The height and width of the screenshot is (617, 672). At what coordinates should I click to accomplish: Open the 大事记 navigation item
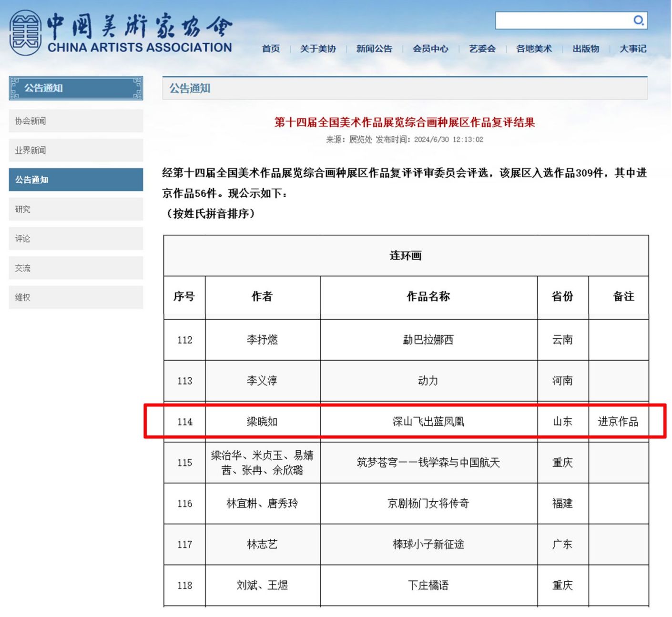632,49
